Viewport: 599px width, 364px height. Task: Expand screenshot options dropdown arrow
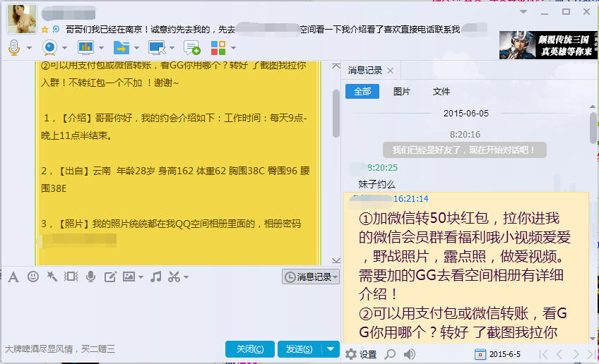(186, 277)
